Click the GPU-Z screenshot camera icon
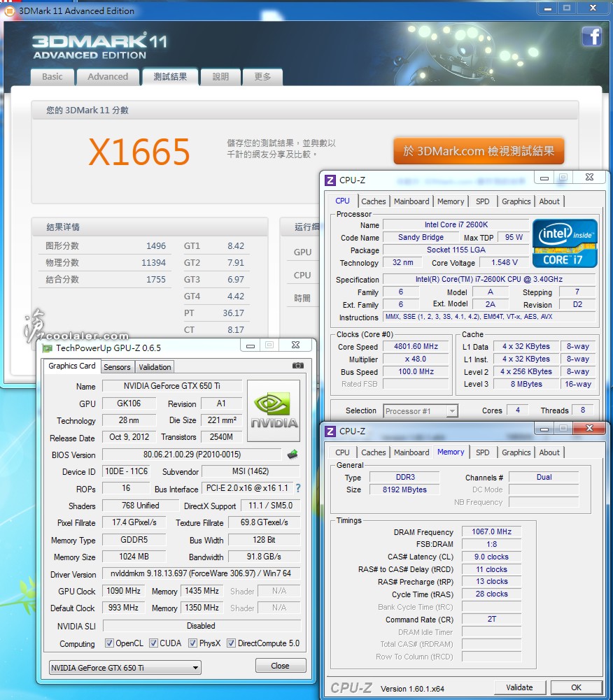The width and height of the screenshot is (613, 700). 297,366
